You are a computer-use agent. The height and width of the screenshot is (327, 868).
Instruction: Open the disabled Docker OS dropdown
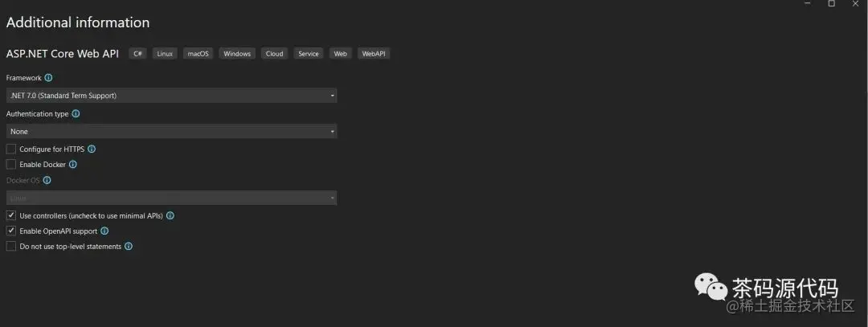click(172, 198)
